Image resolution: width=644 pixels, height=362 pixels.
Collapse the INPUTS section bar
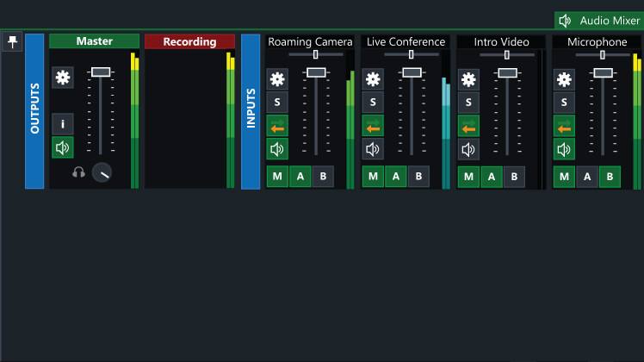click(251, 111)
